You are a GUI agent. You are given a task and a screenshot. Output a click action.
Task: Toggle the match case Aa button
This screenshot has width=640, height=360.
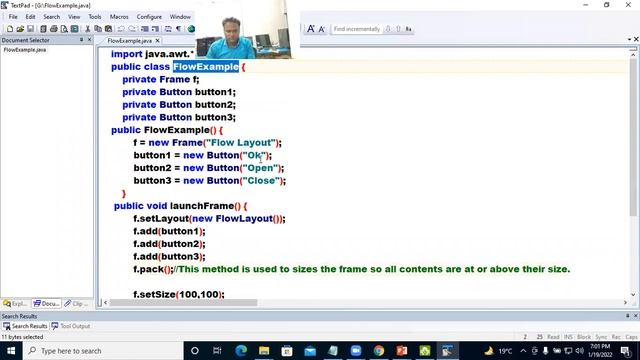click(408, 29)
